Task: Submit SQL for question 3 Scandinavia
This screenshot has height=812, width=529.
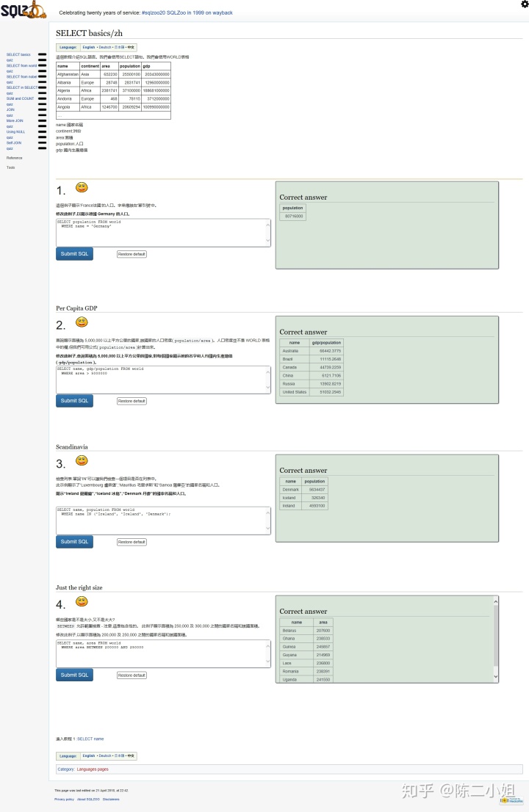Action: point(74,542)
